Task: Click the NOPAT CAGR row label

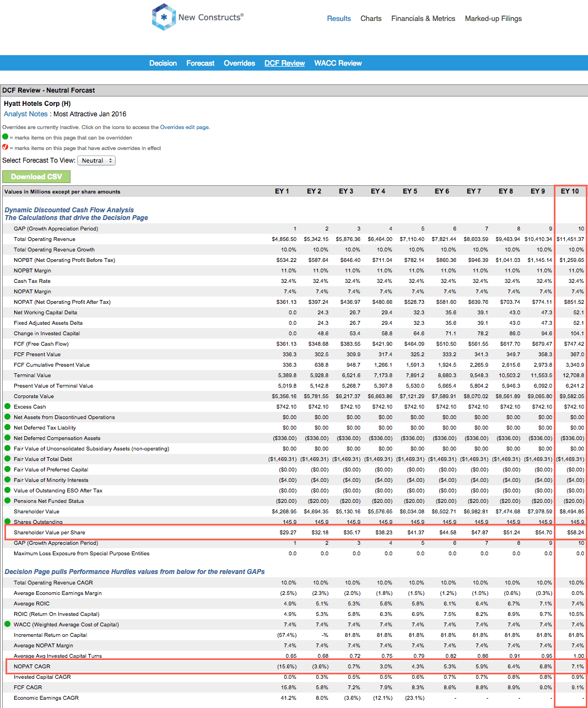Action: coord(32,666)
